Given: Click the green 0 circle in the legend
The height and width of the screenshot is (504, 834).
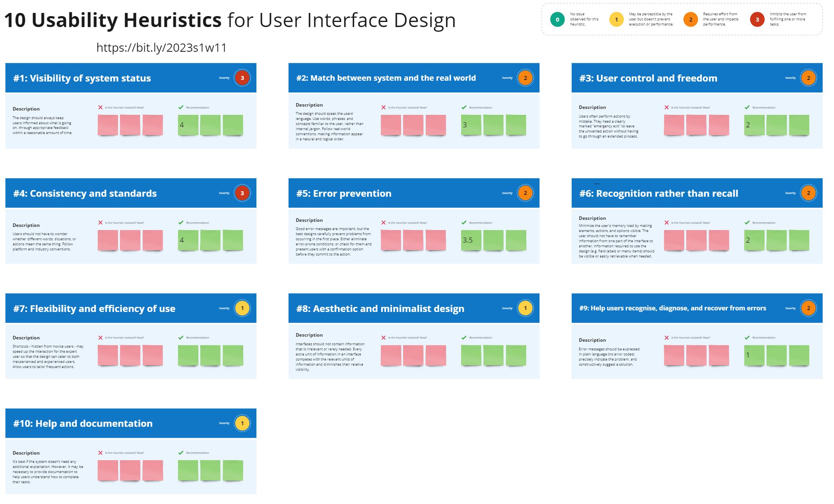Looking at the screenshot, I should (x=557, y=20).
